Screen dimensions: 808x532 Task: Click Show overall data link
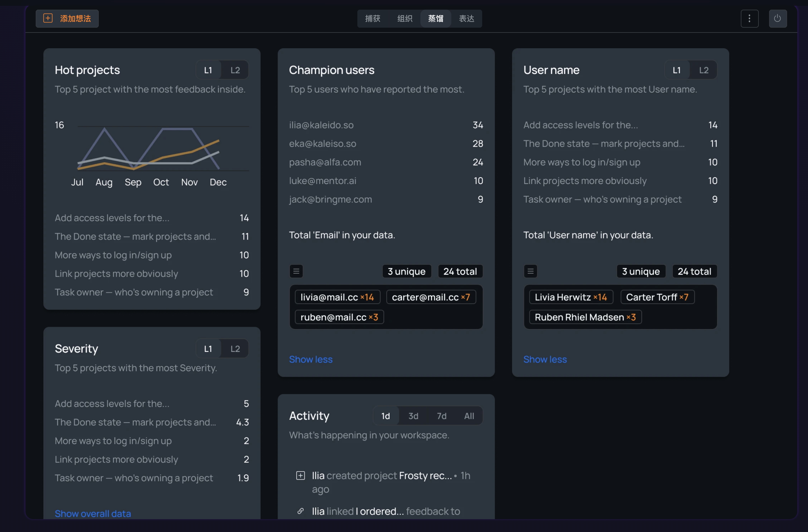pos(93,512)
